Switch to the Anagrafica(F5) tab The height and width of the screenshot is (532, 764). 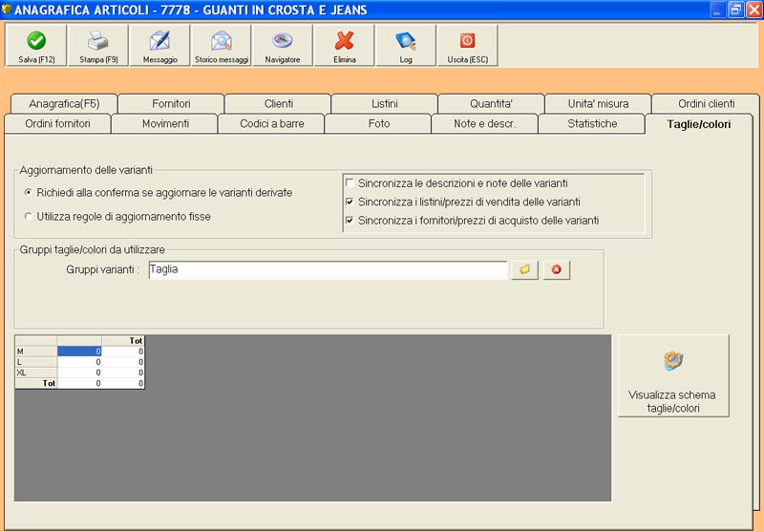click(x=63, y=103)
